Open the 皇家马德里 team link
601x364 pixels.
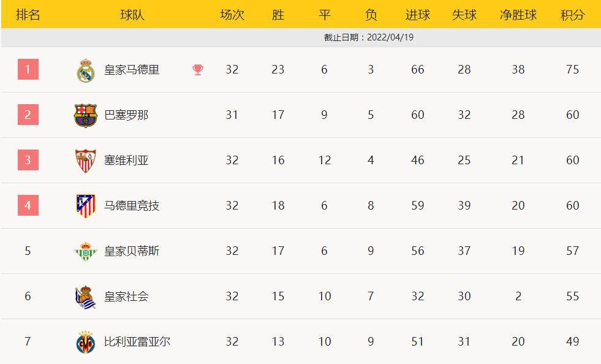[x=132, y=70]
